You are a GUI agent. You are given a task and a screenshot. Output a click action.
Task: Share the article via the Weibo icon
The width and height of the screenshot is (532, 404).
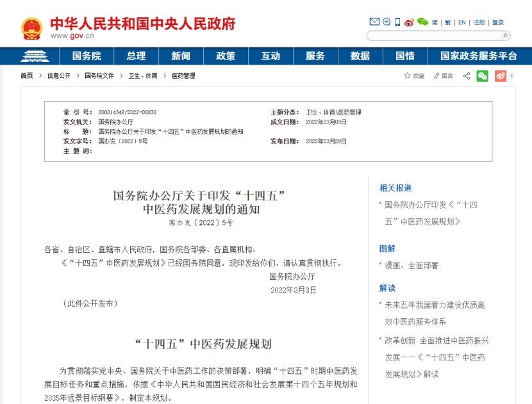click(499, 76)
